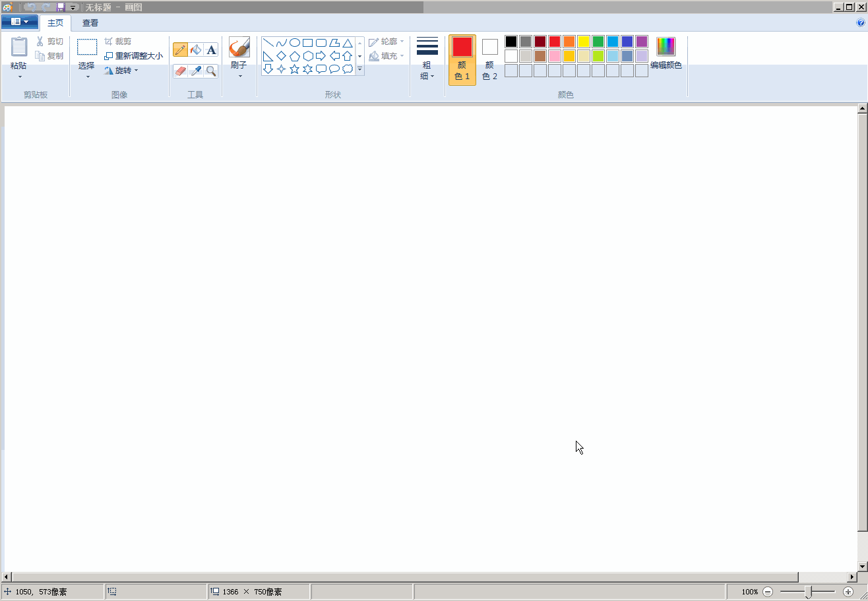The height and width of the screenshot is (601, 868).
Task: Choose the Diamond shape
Action: pyautogui.click(x=282, y=56)
